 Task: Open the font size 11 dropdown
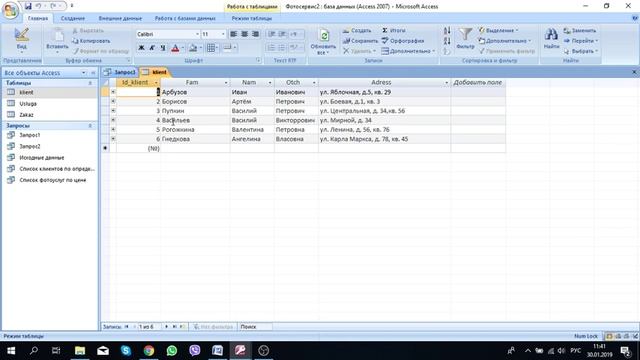pyautogui.click(x=223, y=34)
